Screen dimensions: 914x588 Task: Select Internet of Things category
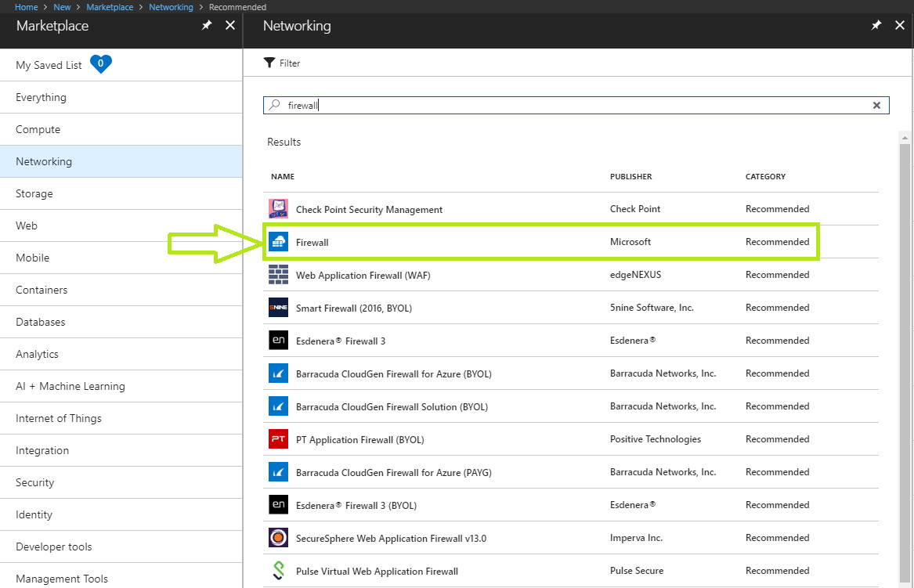pyautogui.click(x=121, y=418)
